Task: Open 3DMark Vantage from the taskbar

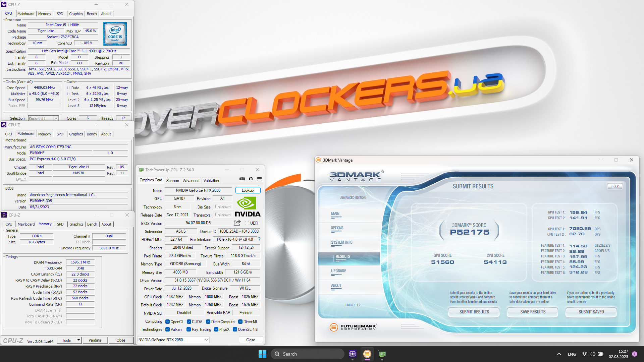Action: (x=367, y=354)
